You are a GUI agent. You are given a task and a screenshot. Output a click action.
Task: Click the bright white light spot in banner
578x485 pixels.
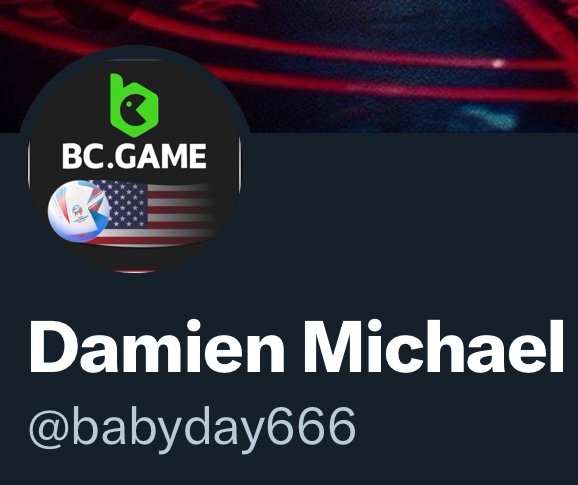tap(498, 63)
